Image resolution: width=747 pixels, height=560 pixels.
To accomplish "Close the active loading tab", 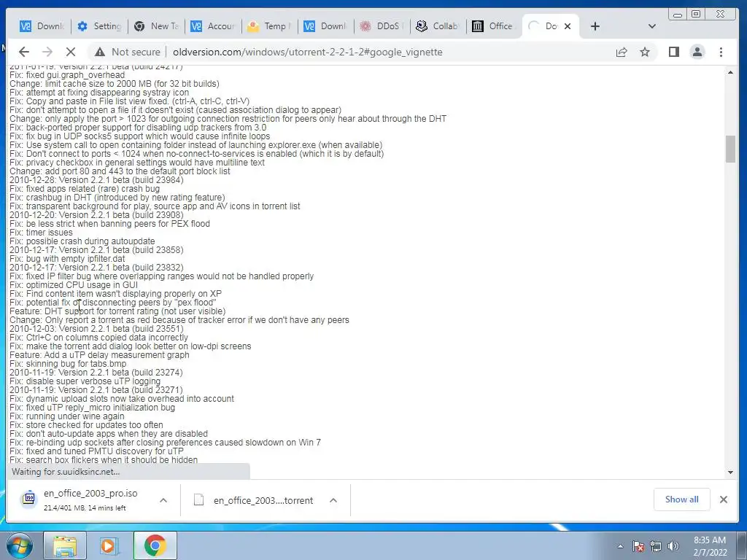I will coord(568,26).
